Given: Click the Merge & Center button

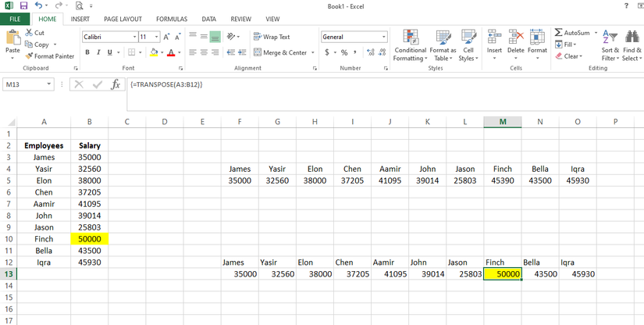Looking at the screenshot, I should (280, 52).
